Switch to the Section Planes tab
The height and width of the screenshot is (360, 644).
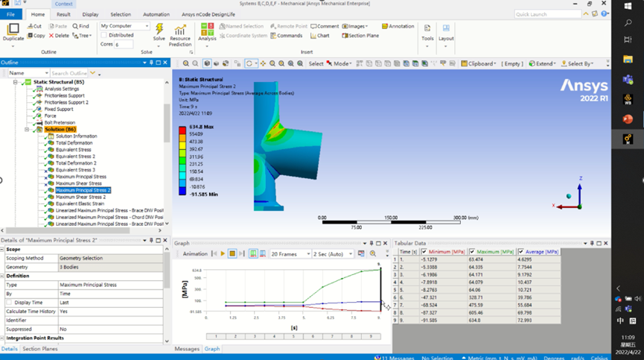40,349
